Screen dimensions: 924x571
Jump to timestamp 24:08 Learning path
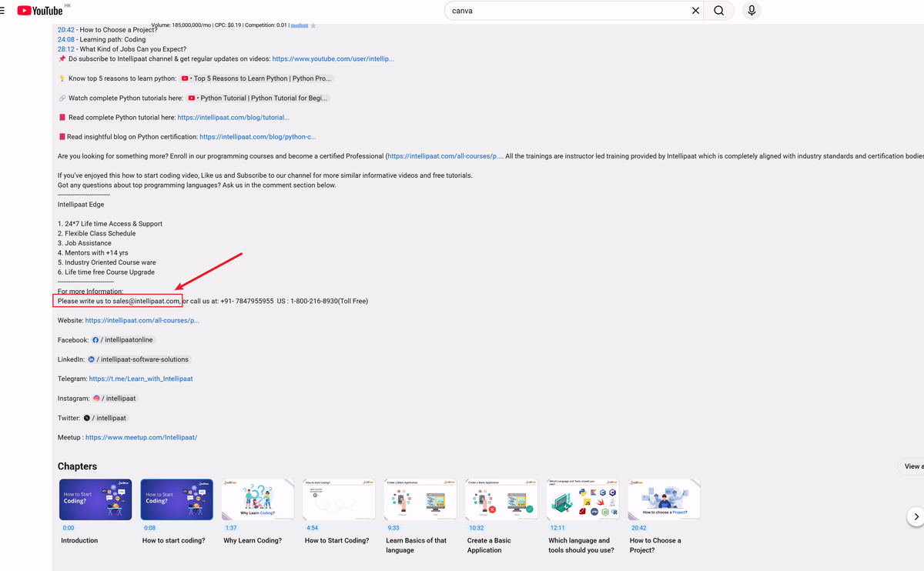(66, 39)
